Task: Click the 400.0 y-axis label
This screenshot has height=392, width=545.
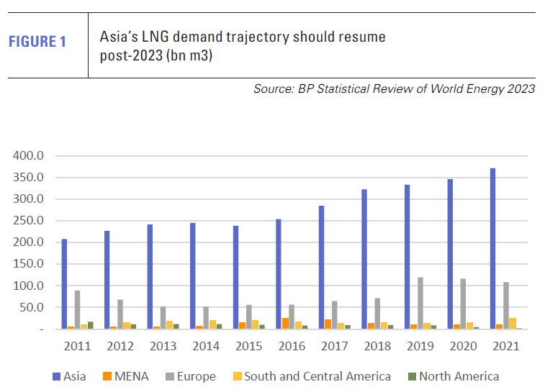Action: pyautogui.click(x=30, y=155)
